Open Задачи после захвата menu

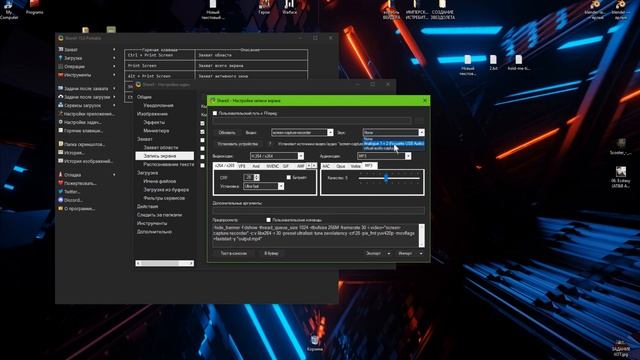click(86, 89)
